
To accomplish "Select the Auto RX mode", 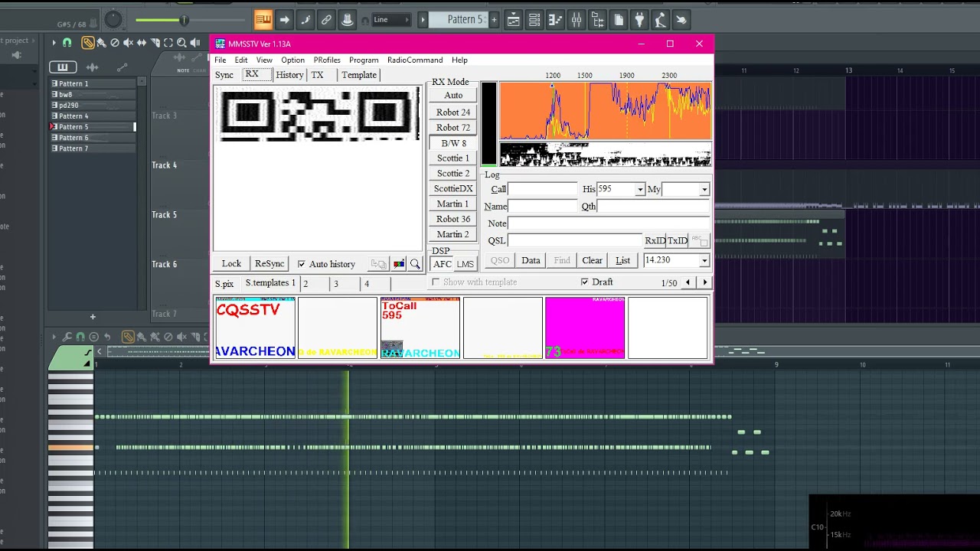I will point(453,96).
